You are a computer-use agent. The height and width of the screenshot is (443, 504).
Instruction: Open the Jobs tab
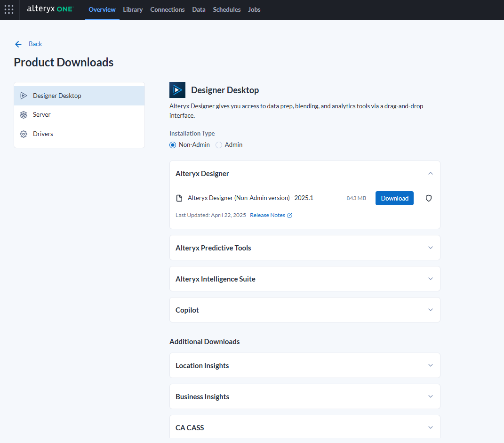254,9
